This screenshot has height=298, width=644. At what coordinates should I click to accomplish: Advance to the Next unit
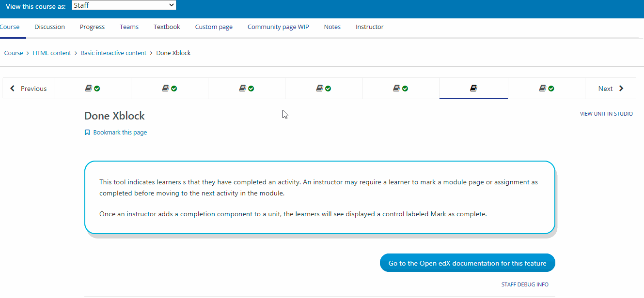(611, 89)
